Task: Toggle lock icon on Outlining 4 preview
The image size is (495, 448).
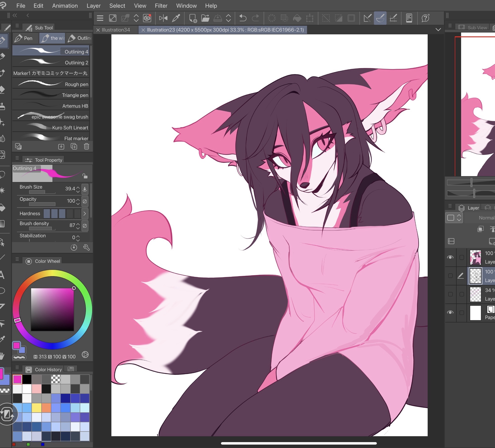Action: tap(85, 176)
